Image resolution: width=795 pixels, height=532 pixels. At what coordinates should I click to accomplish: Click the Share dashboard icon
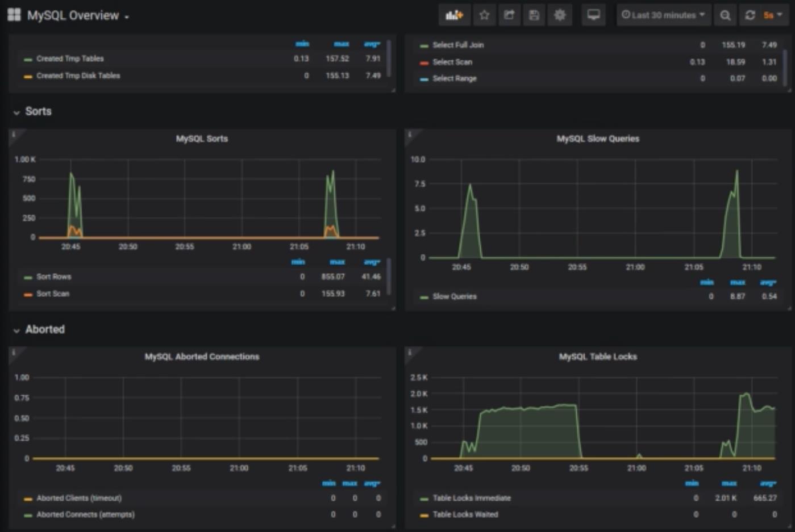(x=509, y=15)
